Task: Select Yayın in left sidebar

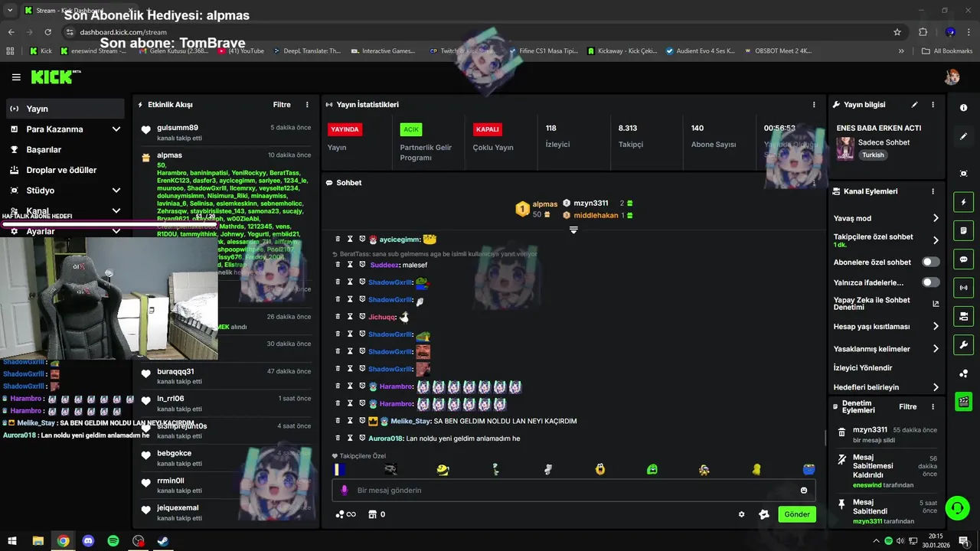Action: pyautogui.click(x=64, y=109)
